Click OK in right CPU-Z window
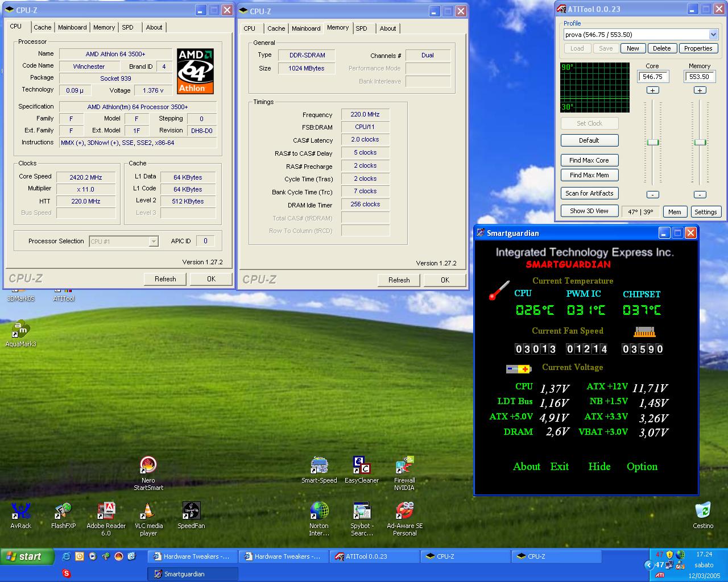728x582 pixels. 445,280
